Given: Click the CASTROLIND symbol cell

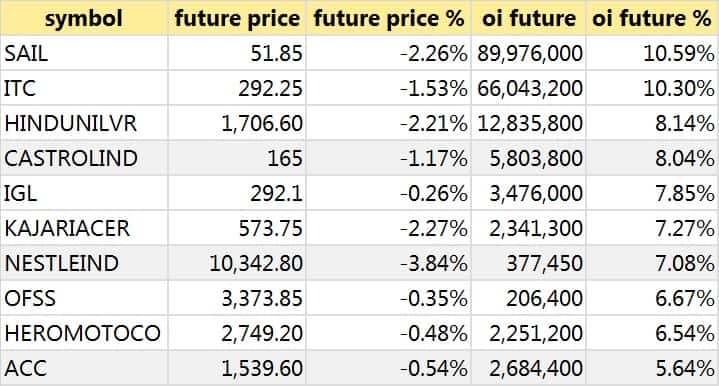Looking at the screenshot, I should click(84, 158).
